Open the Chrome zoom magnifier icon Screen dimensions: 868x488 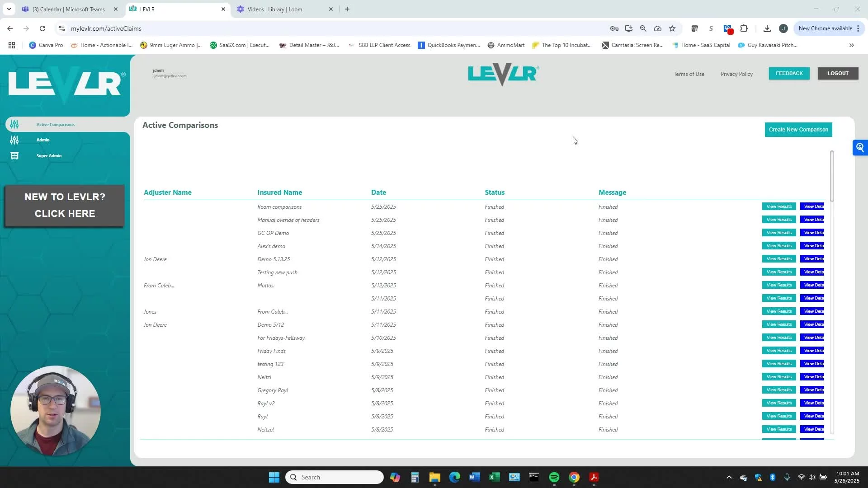coord(643,28)
